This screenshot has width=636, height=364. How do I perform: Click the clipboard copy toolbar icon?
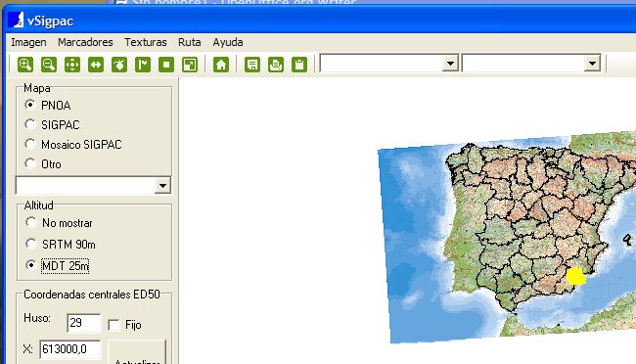(x=299, y=65)
